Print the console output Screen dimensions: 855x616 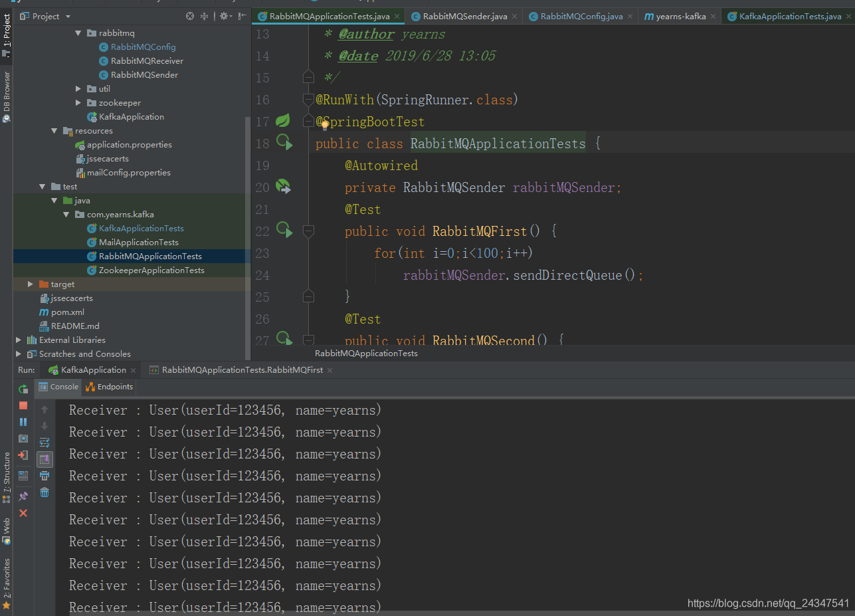pos(45,476)
